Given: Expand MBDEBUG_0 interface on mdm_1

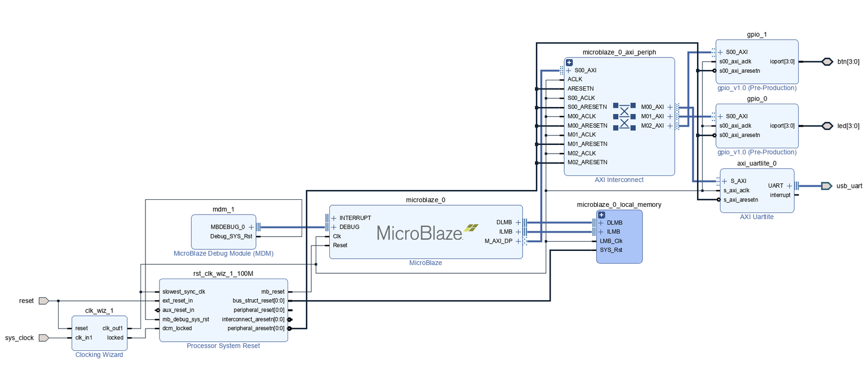Looking at the screenshot, I should point(251,227).
